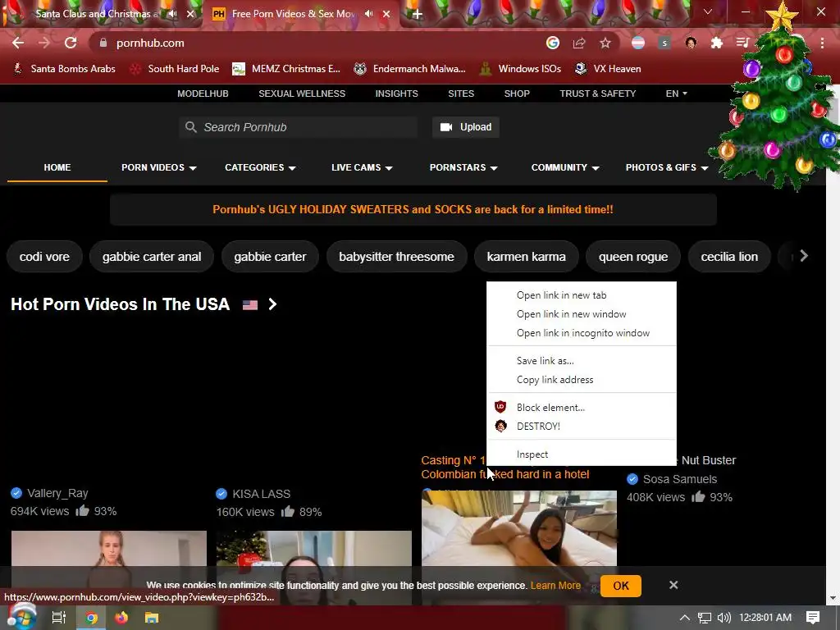Click the Upload button
This screenshot has height=630, width=840.
point(466,127)
